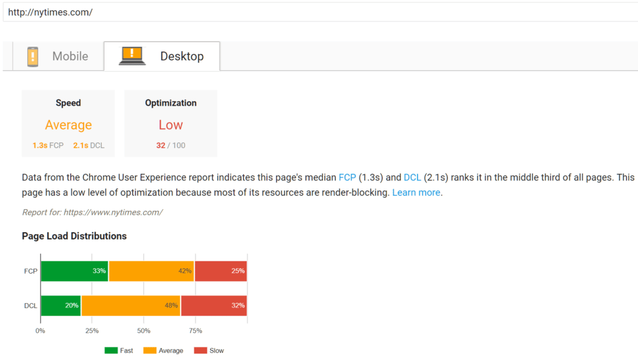The height and width of the screenshot is (364, 638).
Task: Click the 0% axis label
Action: 40,330
